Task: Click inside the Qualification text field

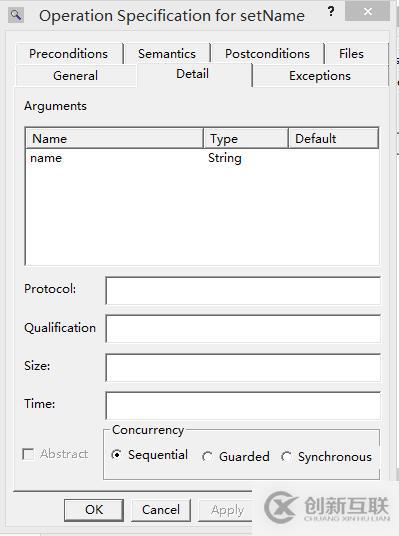Action: 243,329
